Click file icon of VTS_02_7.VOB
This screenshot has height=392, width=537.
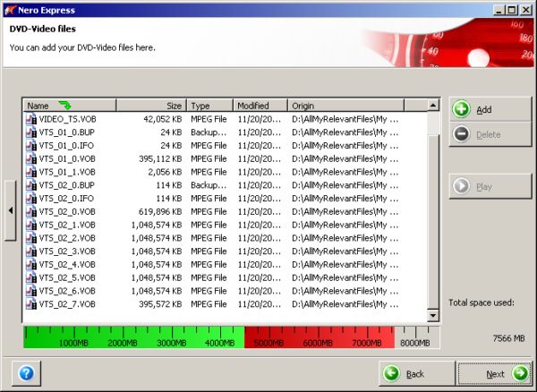point(31,304)
